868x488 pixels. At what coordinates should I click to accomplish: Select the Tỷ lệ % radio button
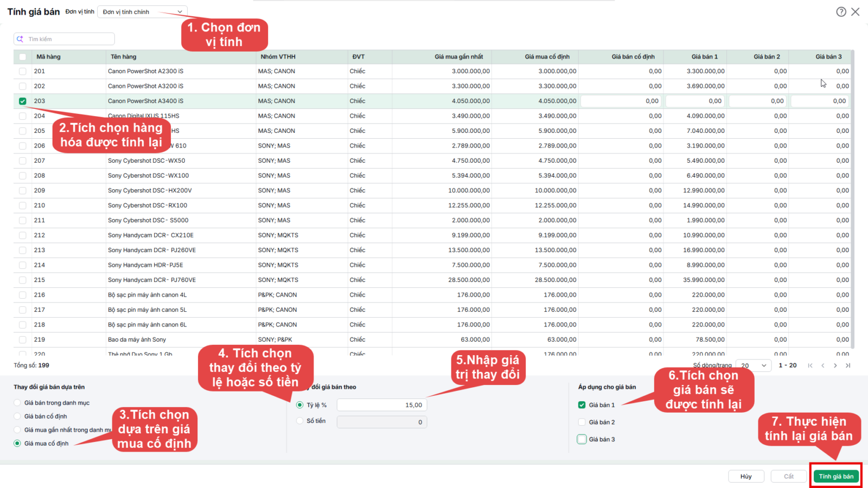(299, 405)
